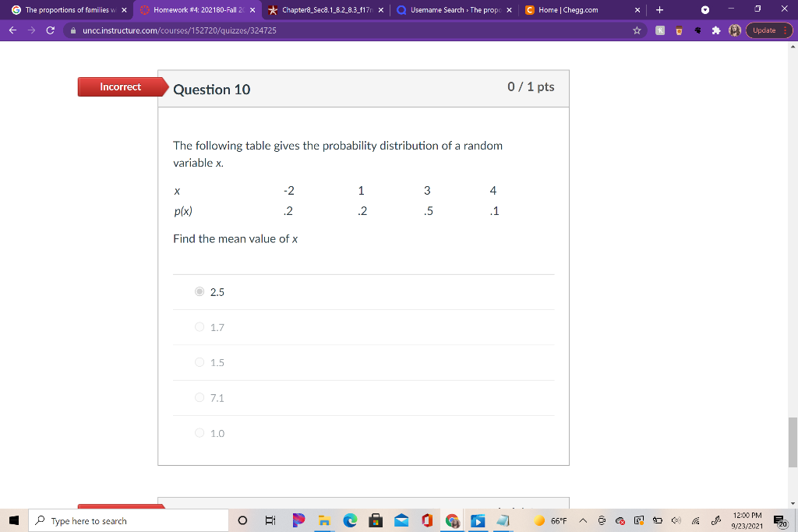This screenshot has width=798, height=532.
Task: Click the battery icon in tray
Action: [x=658, y=521]
